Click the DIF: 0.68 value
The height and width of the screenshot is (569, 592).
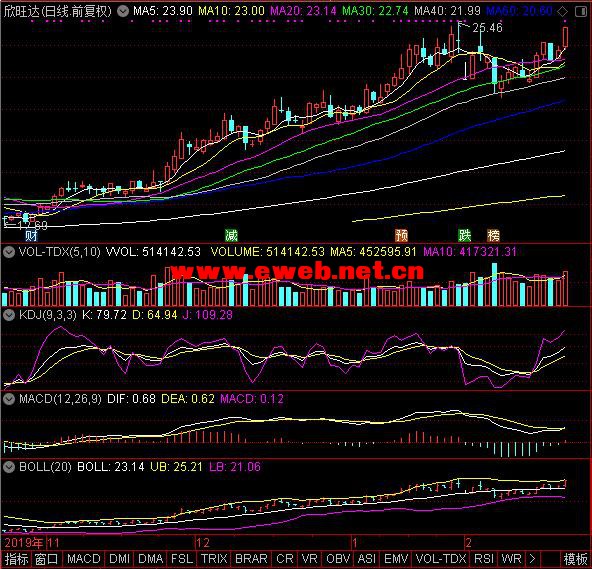pos(131,399)
